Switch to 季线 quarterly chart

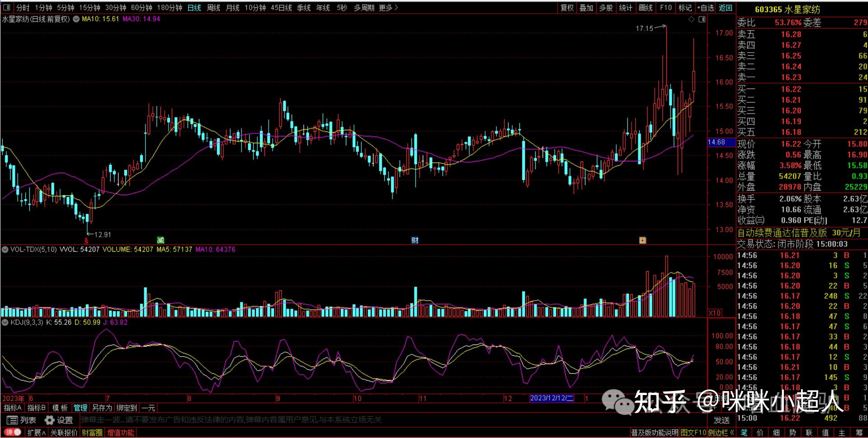point(304,8)
